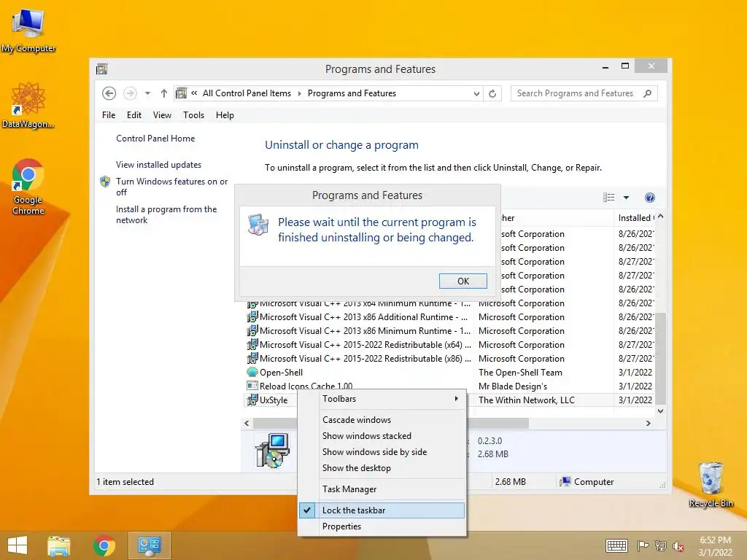Click the Open-Shell program icon
The width and height of the screenshot is (747, 560).
click(252, 373)
